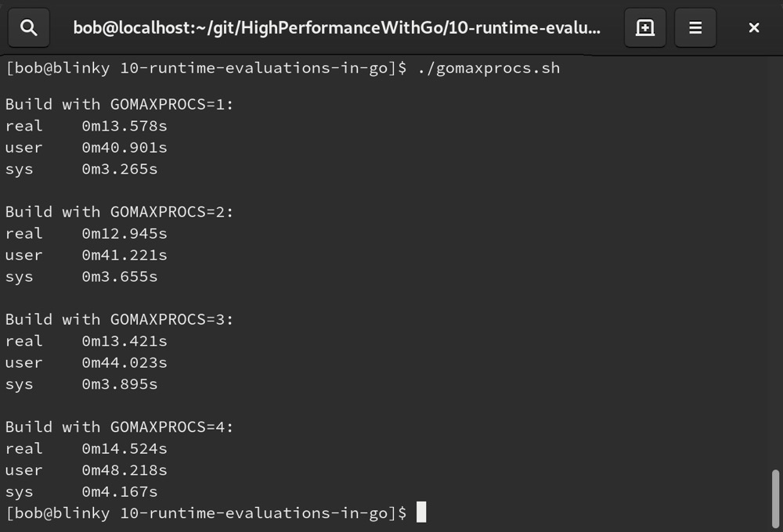Click the real 0m14.524s timing value

click(124, 448)
